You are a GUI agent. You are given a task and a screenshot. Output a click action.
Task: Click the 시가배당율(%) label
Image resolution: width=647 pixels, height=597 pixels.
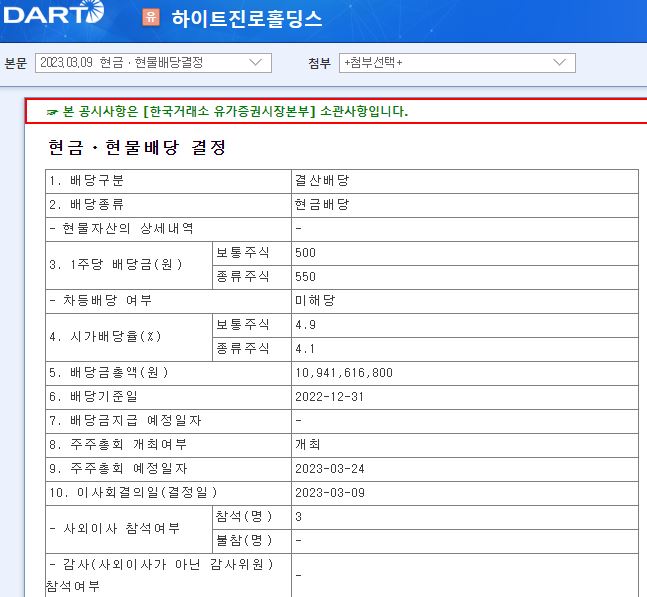click(105, 337)
